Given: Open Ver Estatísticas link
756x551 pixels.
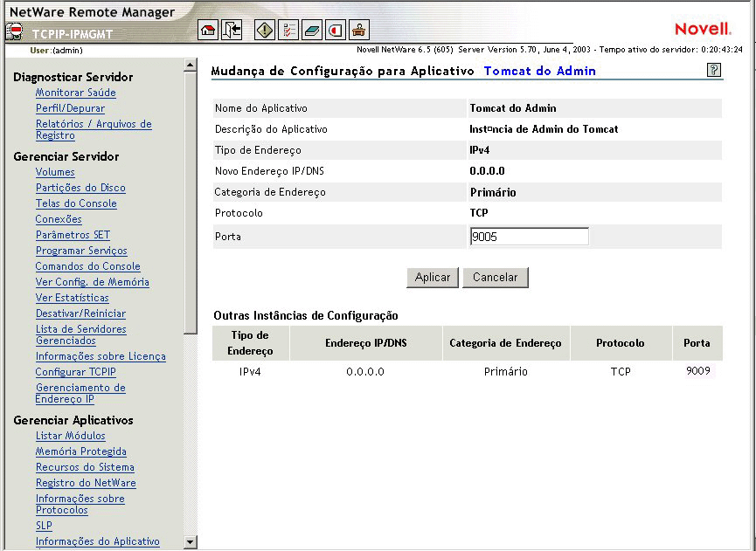Looking at the screenshot, I should coord(73,298).
